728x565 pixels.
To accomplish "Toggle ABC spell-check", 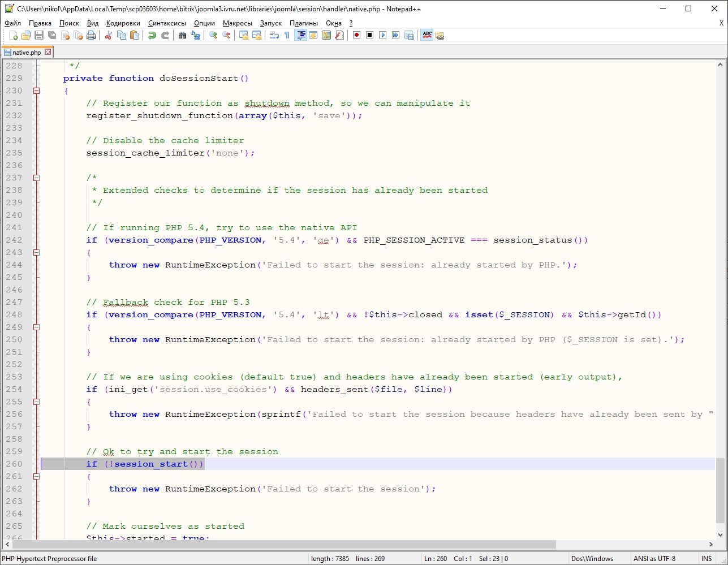I will click(427, 35).
